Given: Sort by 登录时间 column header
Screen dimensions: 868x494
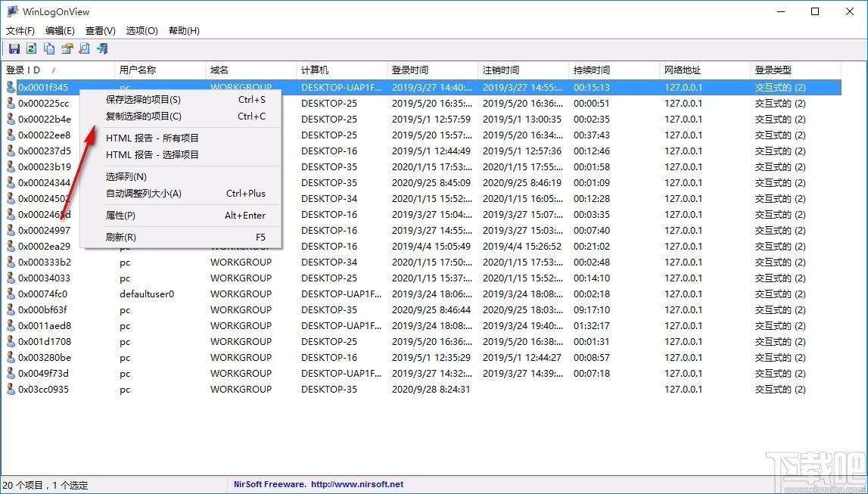Looking at the screenshot, I should pyautogui.click(x=432, y=70).
